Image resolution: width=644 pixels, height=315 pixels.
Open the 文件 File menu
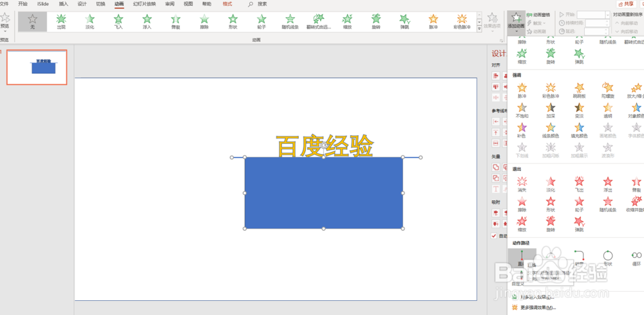click(x=4, y=4)
